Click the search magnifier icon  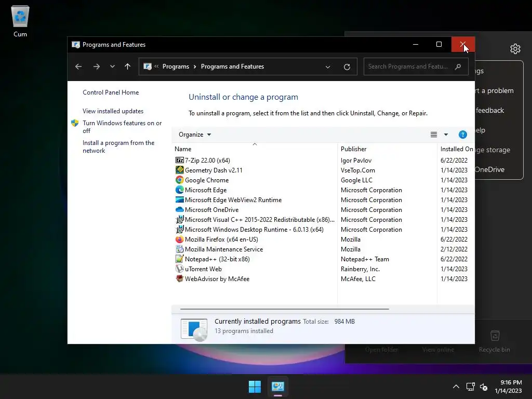458,66
